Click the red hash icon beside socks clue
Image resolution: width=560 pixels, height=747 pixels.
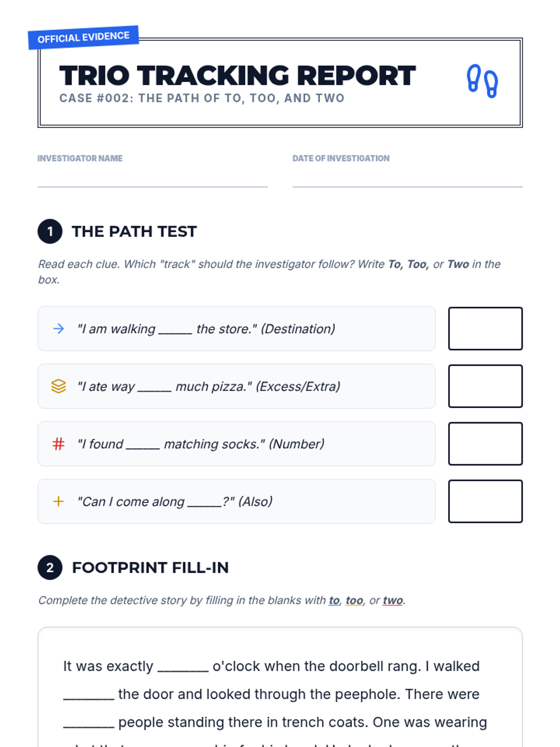click(x=58, y=444)
